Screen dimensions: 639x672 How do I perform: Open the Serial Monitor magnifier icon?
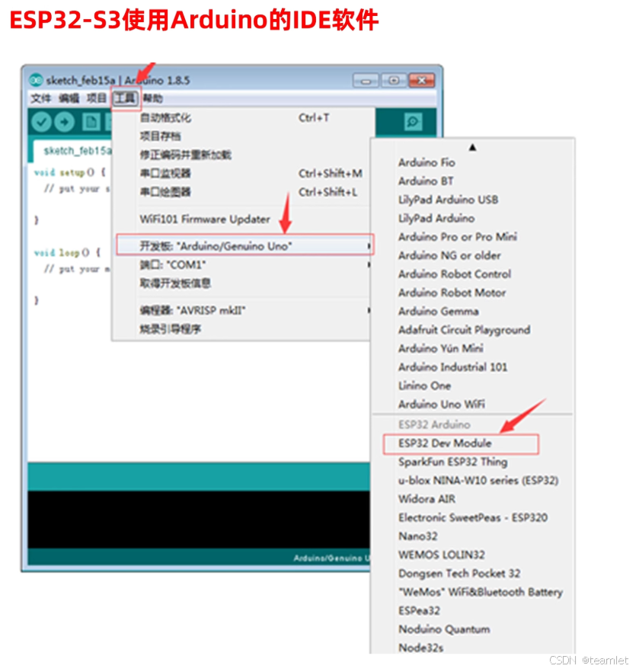point(413,122)
